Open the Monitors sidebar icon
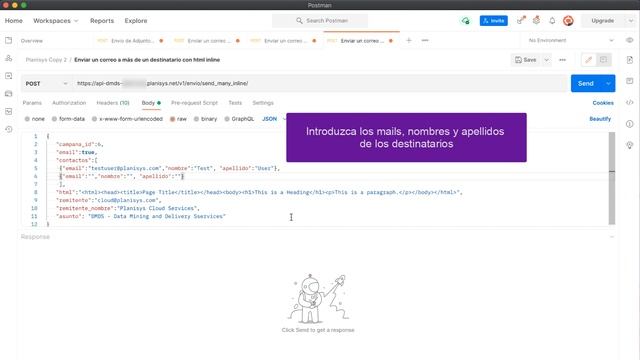 pyautogui.click(x=9, y=111)
